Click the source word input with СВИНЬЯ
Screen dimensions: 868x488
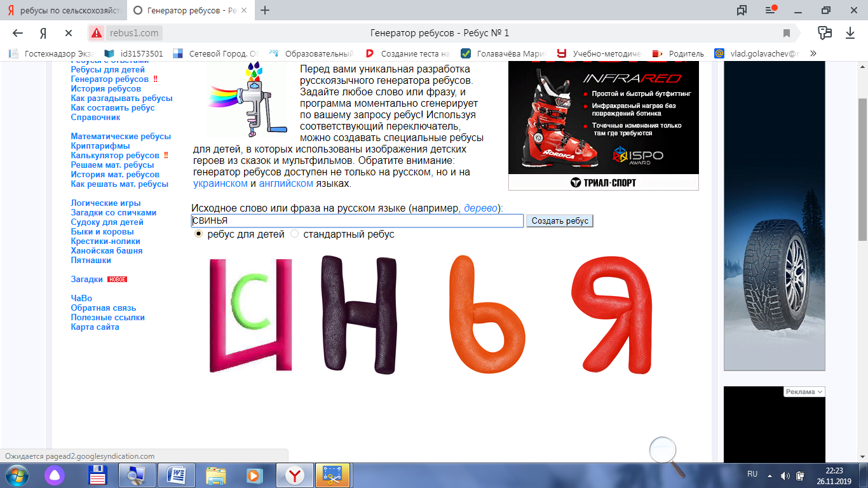coord(357,220)
